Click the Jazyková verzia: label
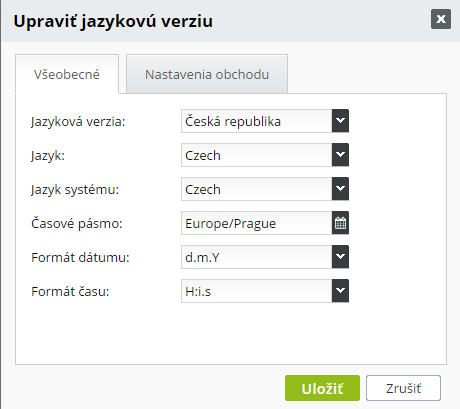Image resolution: width=460 pixels, height=409 pixels. point(78,122)
